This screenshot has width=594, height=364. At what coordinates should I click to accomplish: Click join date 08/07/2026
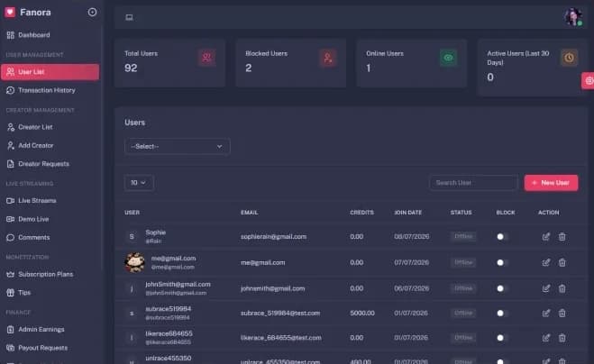411,237
